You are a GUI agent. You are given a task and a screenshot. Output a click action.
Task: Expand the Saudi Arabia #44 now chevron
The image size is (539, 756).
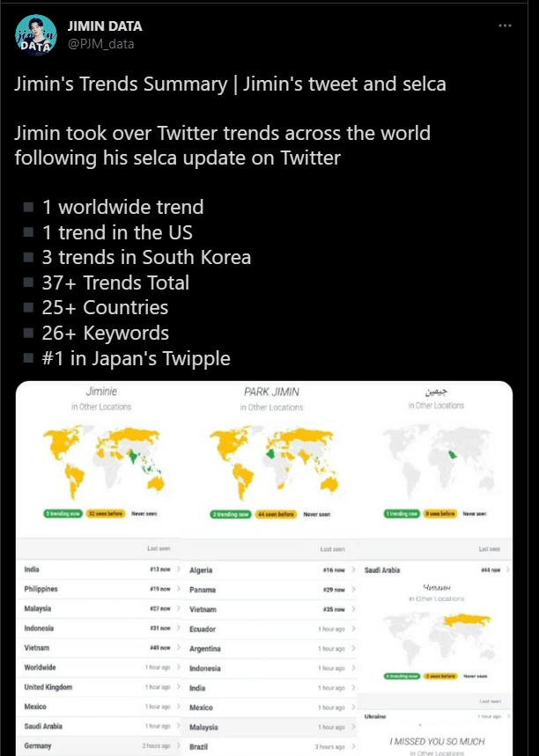(x=508, y=570)
